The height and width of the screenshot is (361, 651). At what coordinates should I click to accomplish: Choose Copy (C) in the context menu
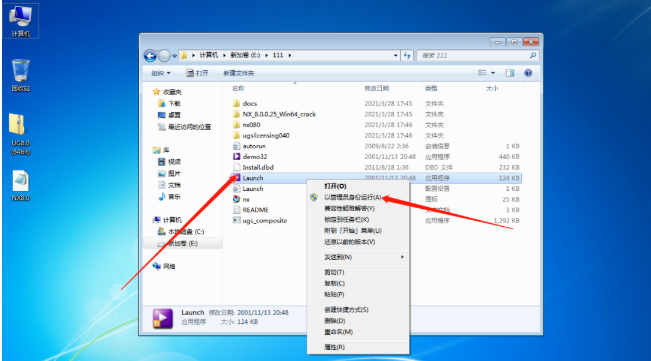coord(358,283)
